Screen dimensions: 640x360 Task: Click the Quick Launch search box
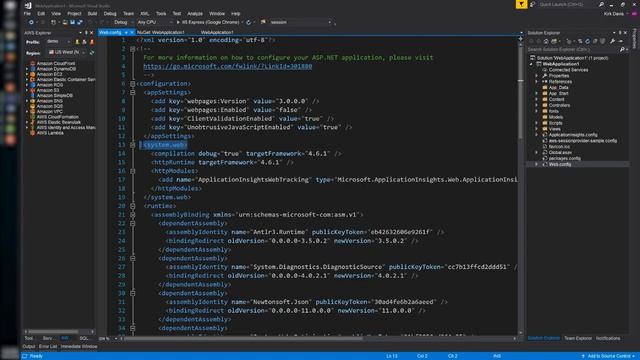click(568, 4)
